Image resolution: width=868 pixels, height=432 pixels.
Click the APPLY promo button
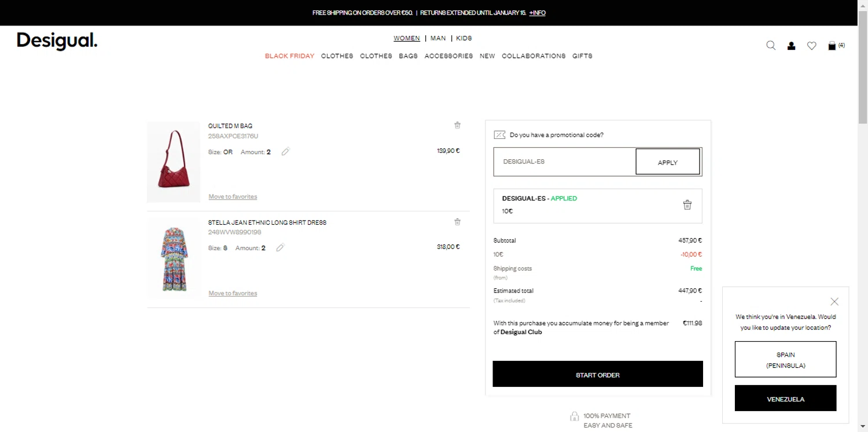pyautogui.click(x=668, y=162)
